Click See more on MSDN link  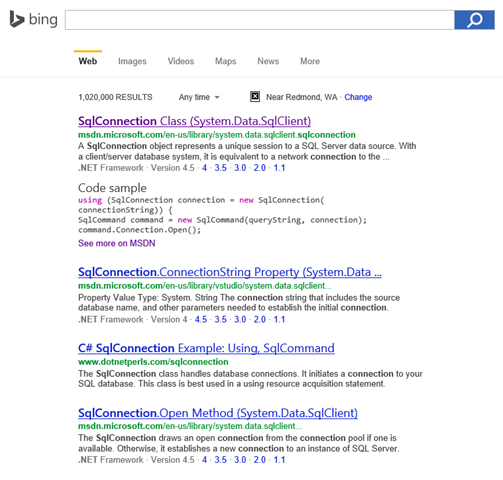click(117, 243)
